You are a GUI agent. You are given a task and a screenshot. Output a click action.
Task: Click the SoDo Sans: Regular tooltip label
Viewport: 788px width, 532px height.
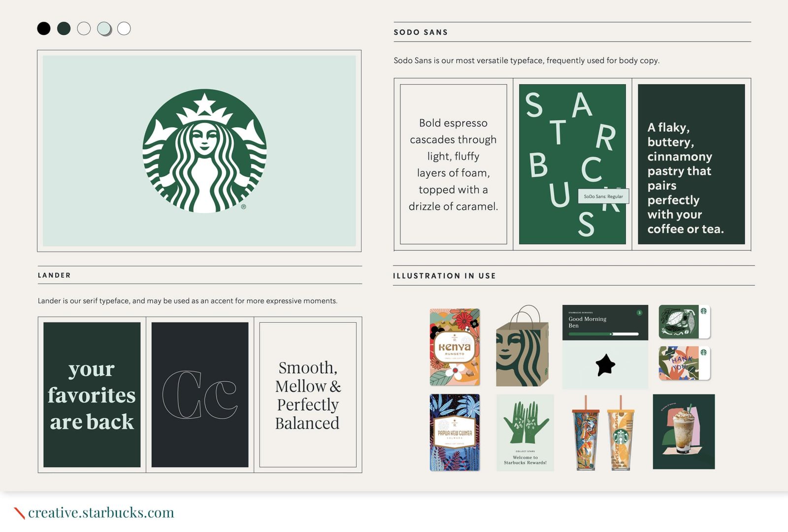pos(603,196)
